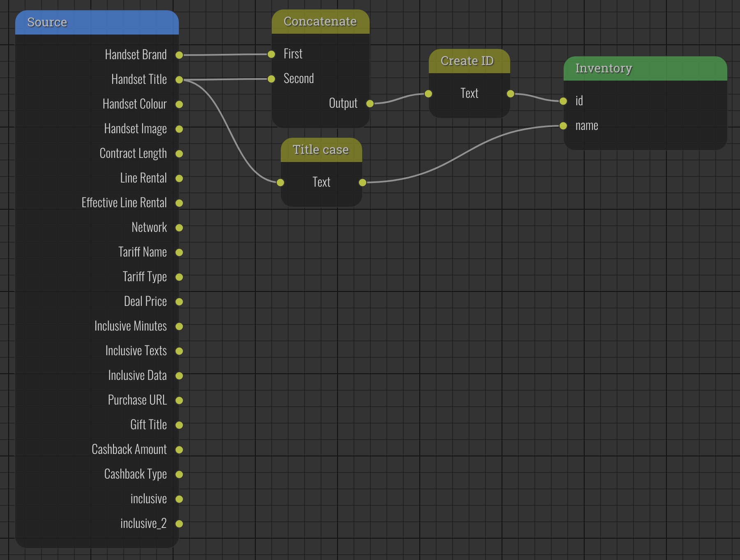Click the Concatenate Output connector

(x=370, y=104)
